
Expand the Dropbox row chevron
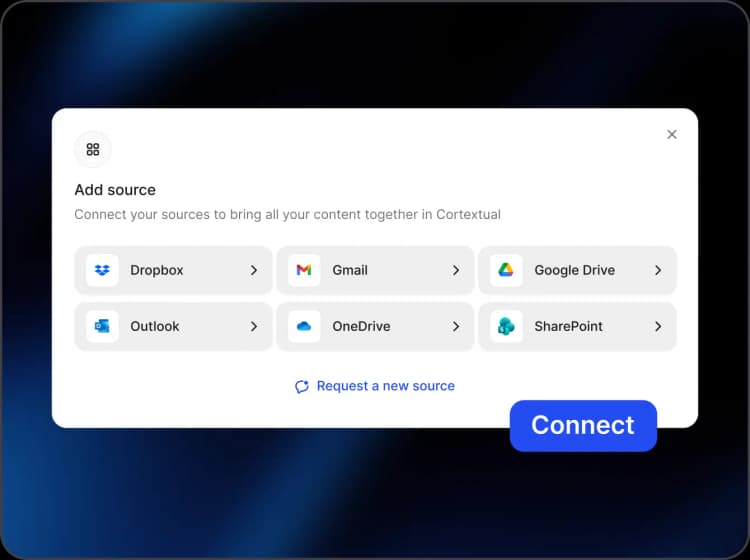click(254, 270)
